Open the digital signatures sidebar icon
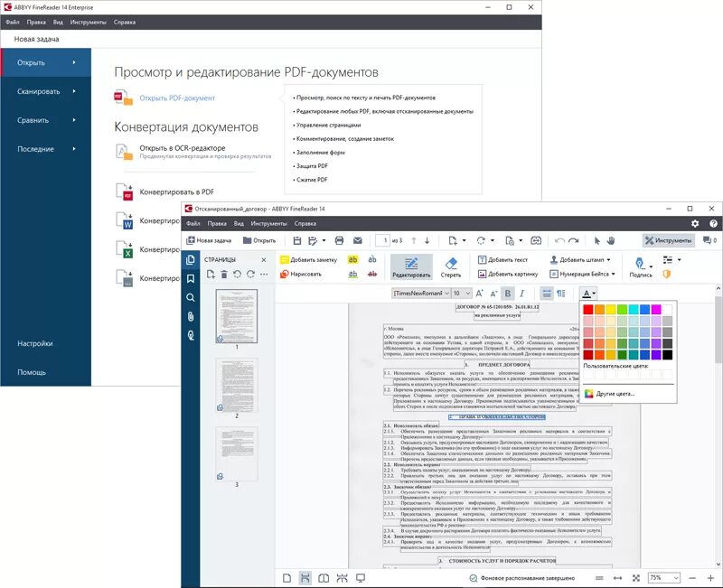723x588 pixels. [191, 335]
